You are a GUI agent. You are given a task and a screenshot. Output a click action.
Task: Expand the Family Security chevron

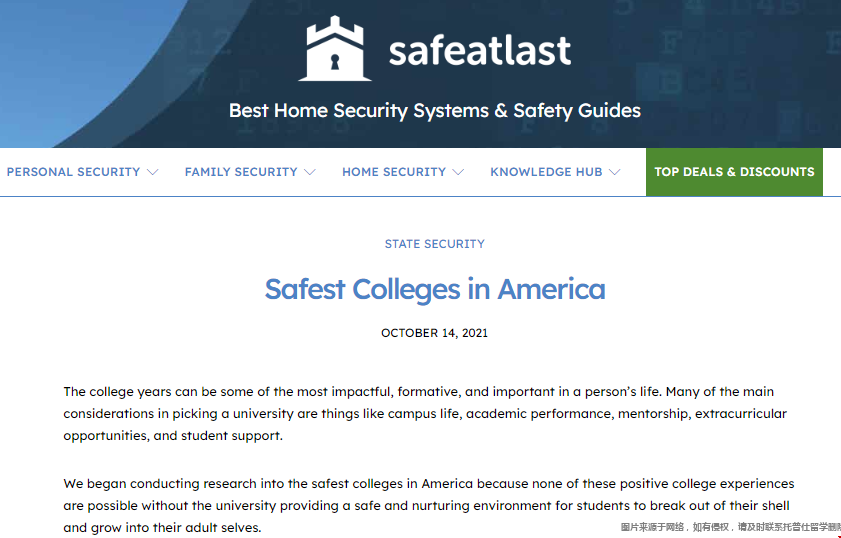309,172
